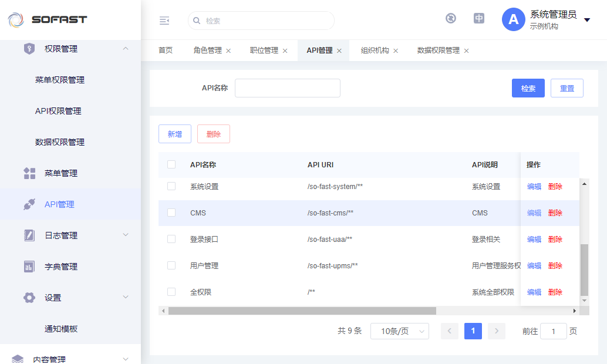Toggle the select-all header checkbox
607x364 pixels.
coord(171,164)
